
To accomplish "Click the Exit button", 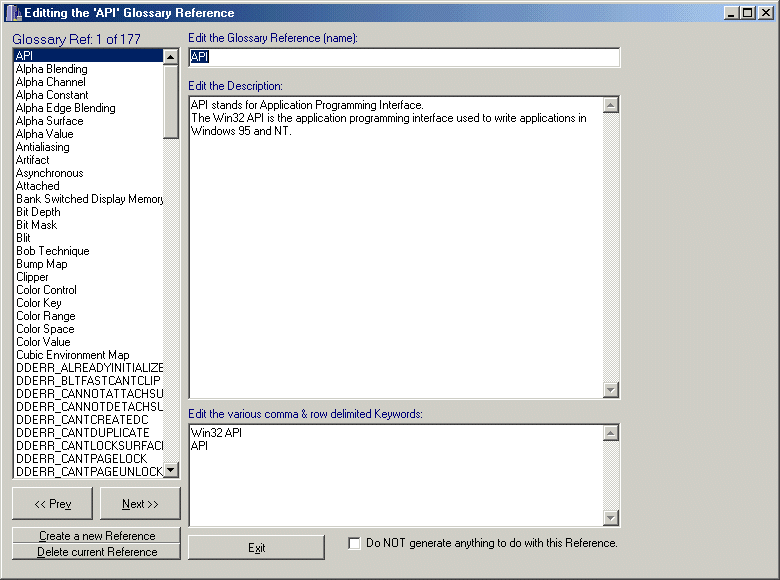I will (256, 547).
